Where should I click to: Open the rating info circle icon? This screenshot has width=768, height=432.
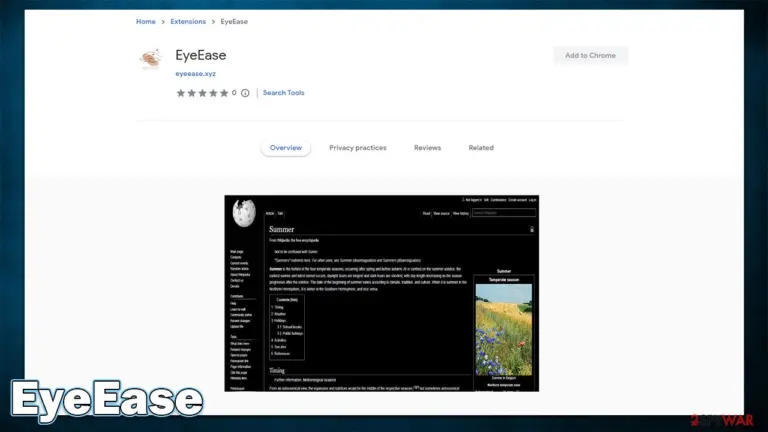click(x=245, y=93)
